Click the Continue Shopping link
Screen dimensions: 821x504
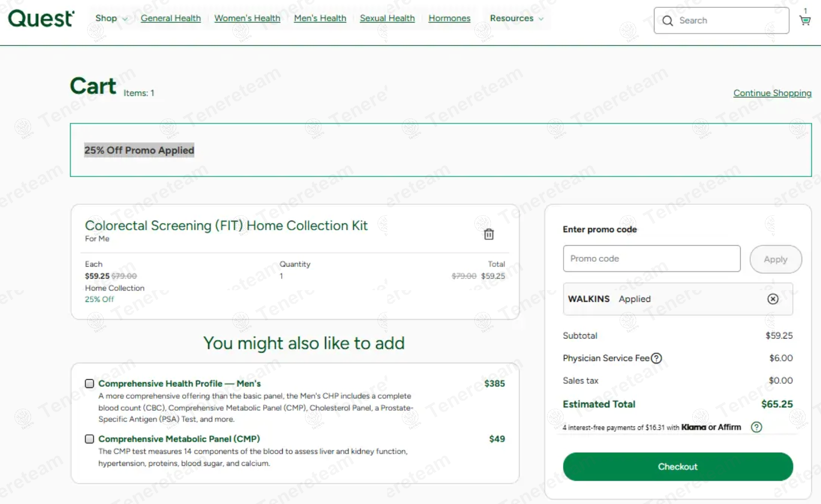(772, 93)
